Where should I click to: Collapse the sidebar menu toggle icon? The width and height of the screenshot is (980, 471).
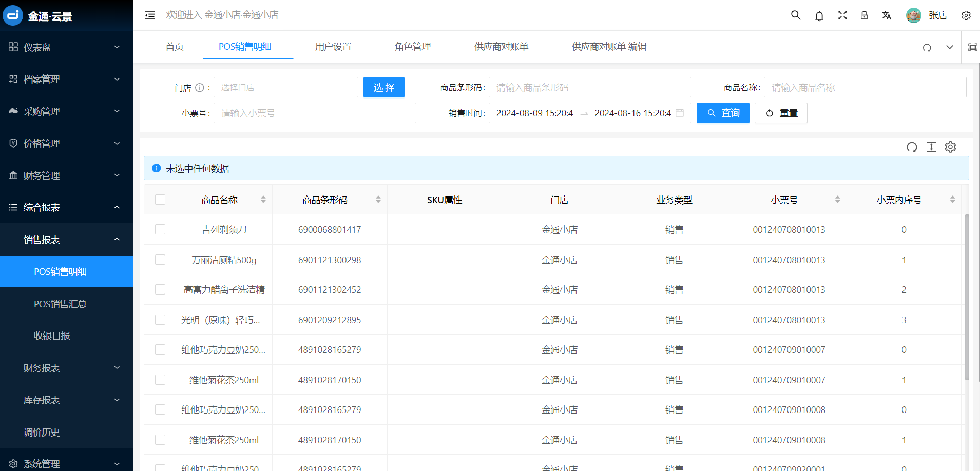pyautogui.click(x=150, y=15)
